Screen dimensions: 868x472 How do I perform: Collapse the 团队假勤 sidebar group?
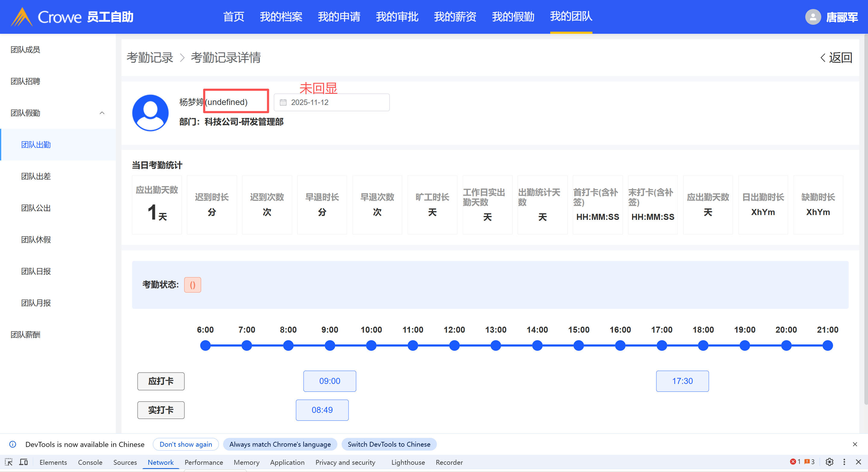click(x=102, y=113)
